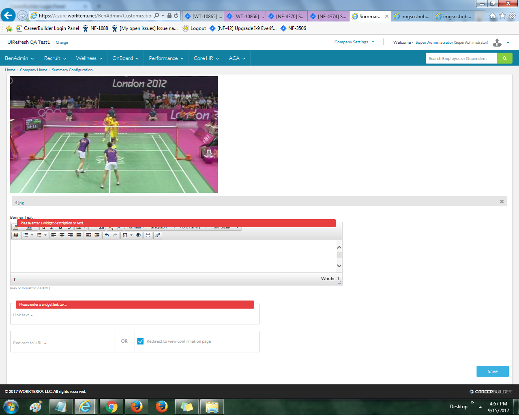
Task: Click the Search Employee or Dependent field
Action: 461,58
